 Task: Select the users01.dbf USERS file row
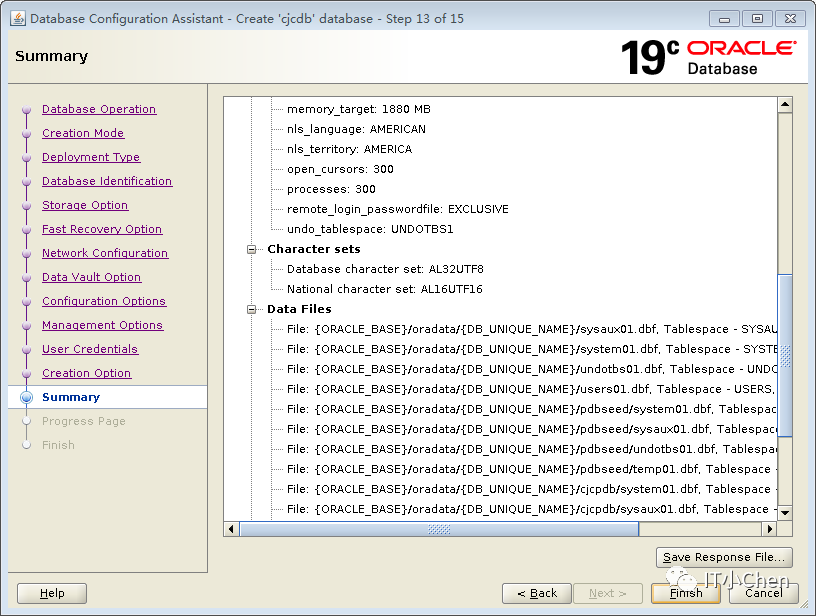coord(531,389)
